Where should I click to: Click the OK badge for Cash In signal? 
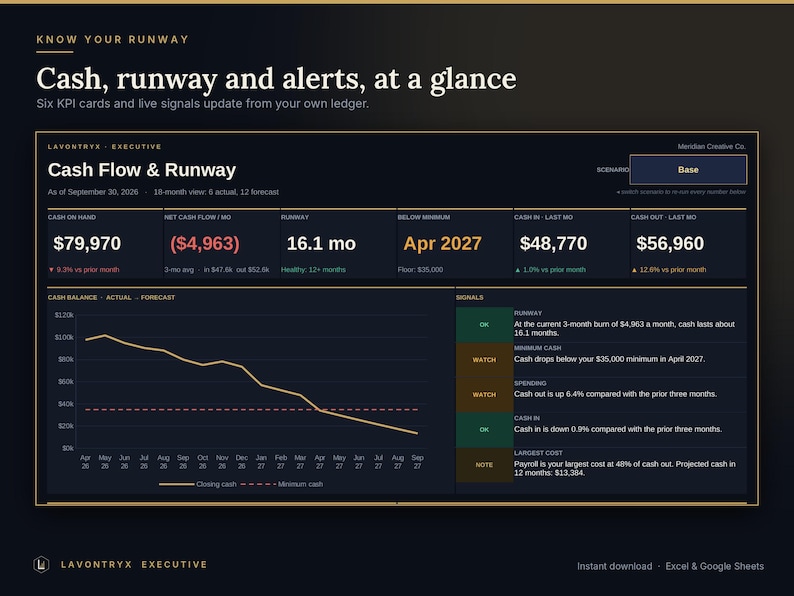click(484, 429)
